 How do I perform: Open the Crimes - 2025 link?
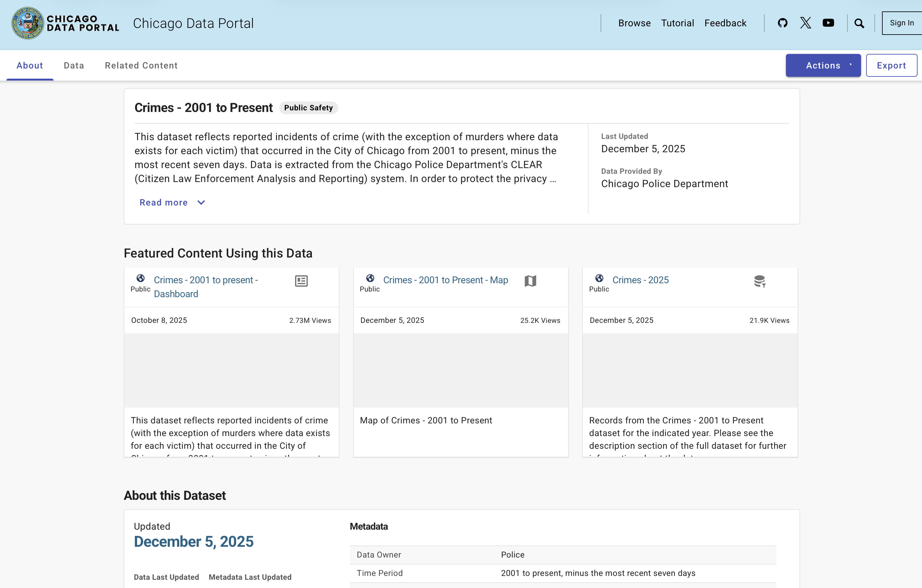[x=640, y=280]
